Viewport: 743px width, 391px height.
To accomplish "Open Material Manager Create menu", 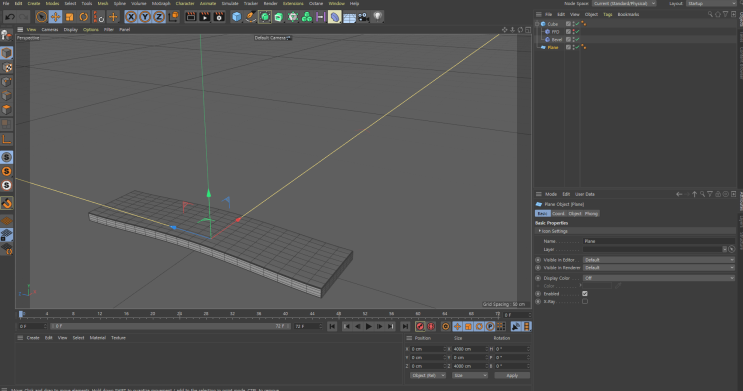I will [x=33, y=338].
